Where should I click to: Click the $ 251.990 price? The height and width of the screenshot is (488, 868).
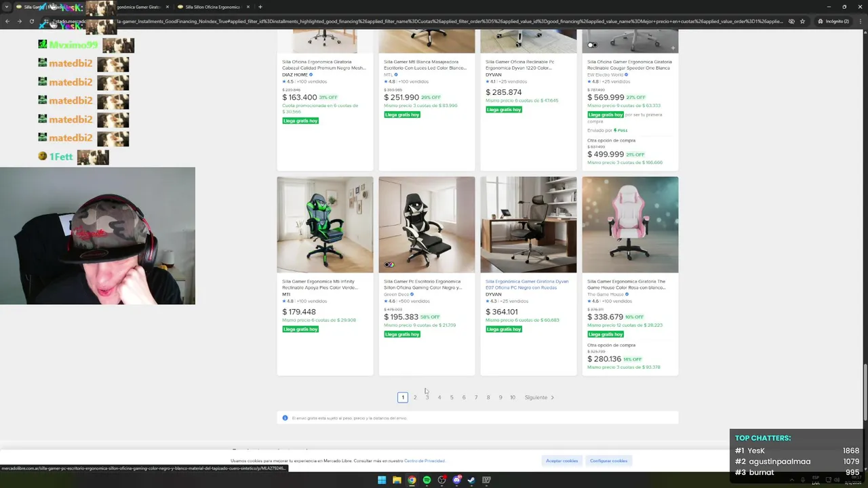pyautogui.click(x=401, y=98)
